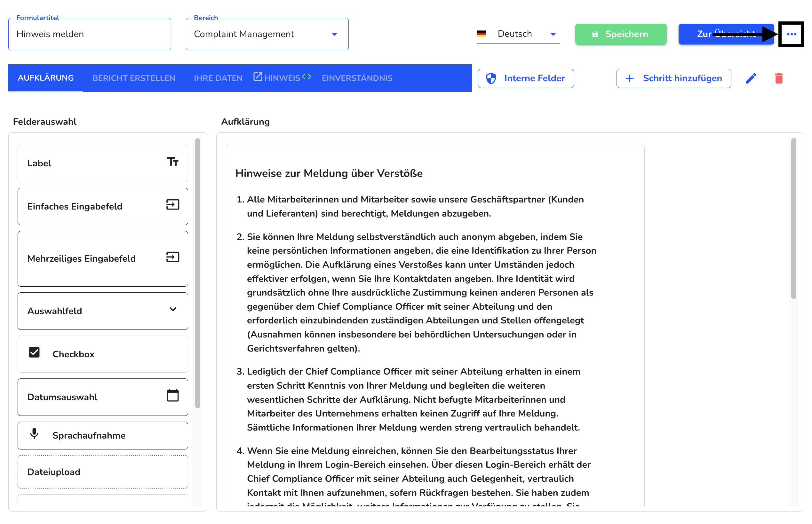
Task: Switch to the BERICHT ERSTELLEN tab
Action: 134,78
